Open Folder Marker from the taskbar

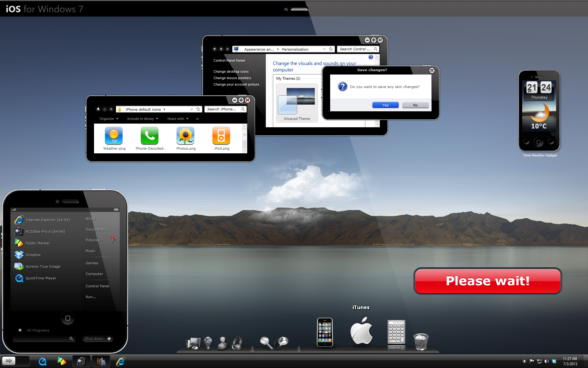62,361
